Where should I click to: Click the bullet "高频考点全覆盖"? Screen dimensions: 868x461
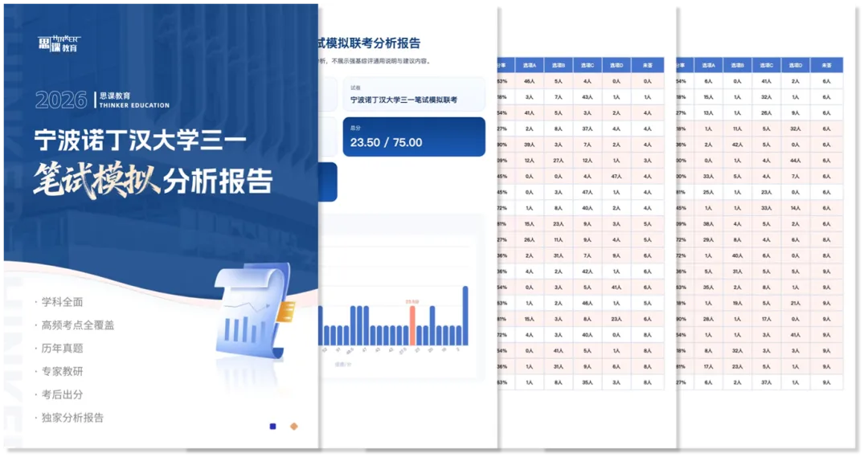(x=77, y=324)
